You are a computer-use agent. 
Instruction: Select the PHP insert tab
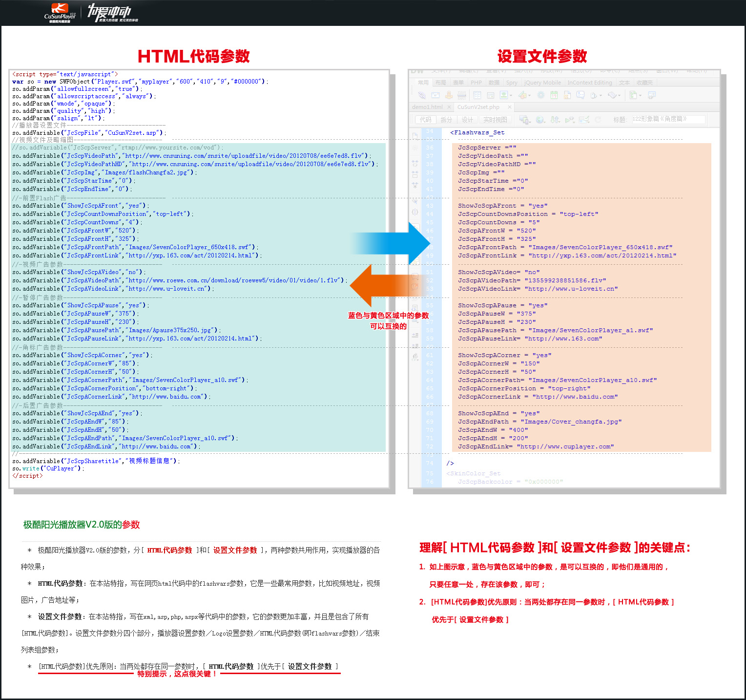click(476, 83)
